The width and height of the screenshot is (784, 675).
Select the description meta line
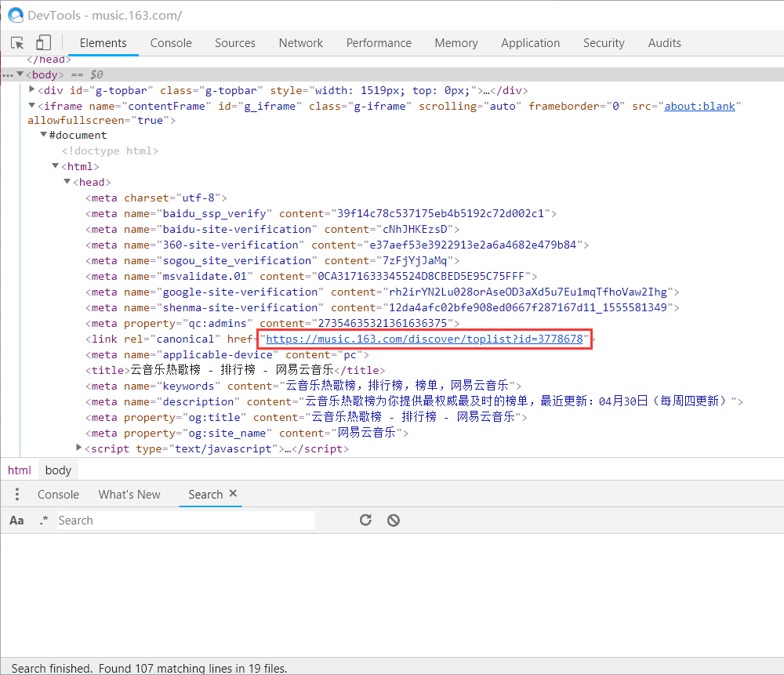414,401
